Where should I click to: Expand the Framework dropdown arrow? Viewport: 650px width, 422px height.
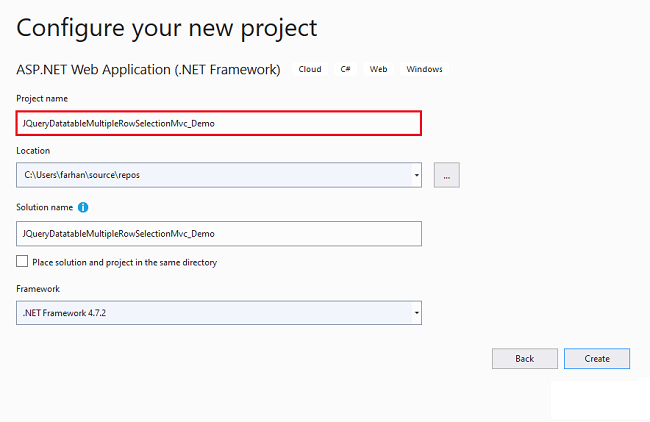(417, 313)
